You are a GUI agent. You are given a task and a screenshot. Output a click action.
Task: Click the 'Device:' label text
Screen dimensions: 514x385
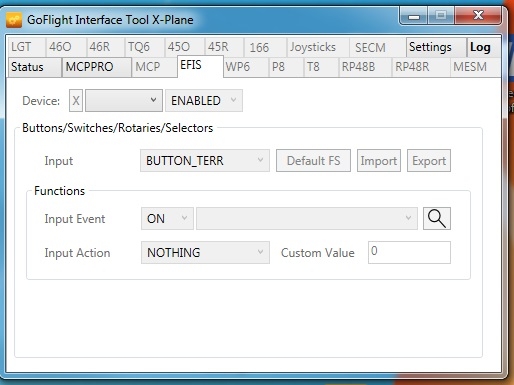41,101
